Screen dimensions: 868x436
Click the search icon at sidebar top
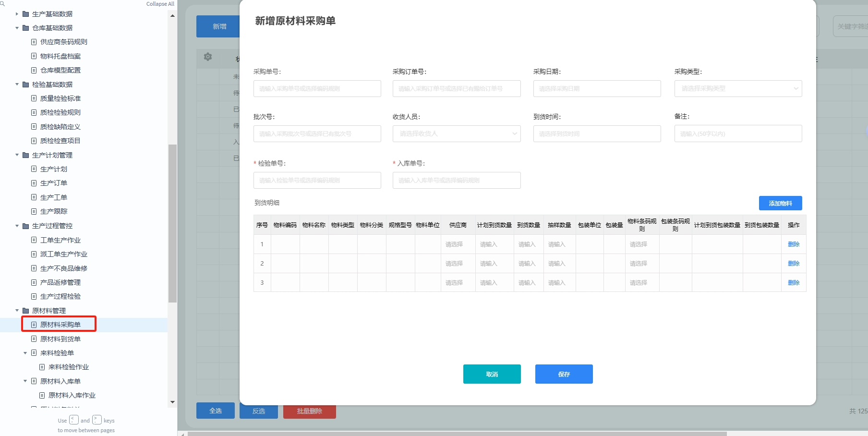[x=2, y=3]
